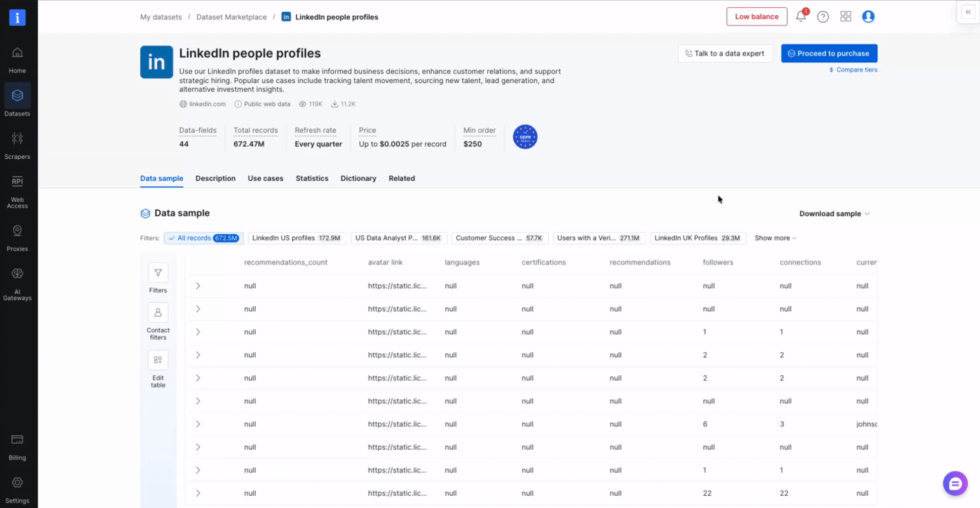Expand the row with 6 followers
980x508 pixels.
pos(198,424)
